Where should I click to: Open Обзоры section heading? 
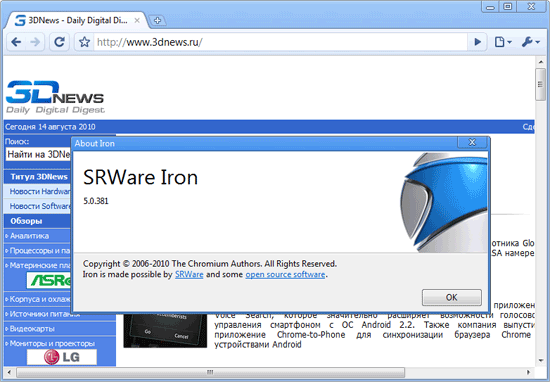click(26, 221)
